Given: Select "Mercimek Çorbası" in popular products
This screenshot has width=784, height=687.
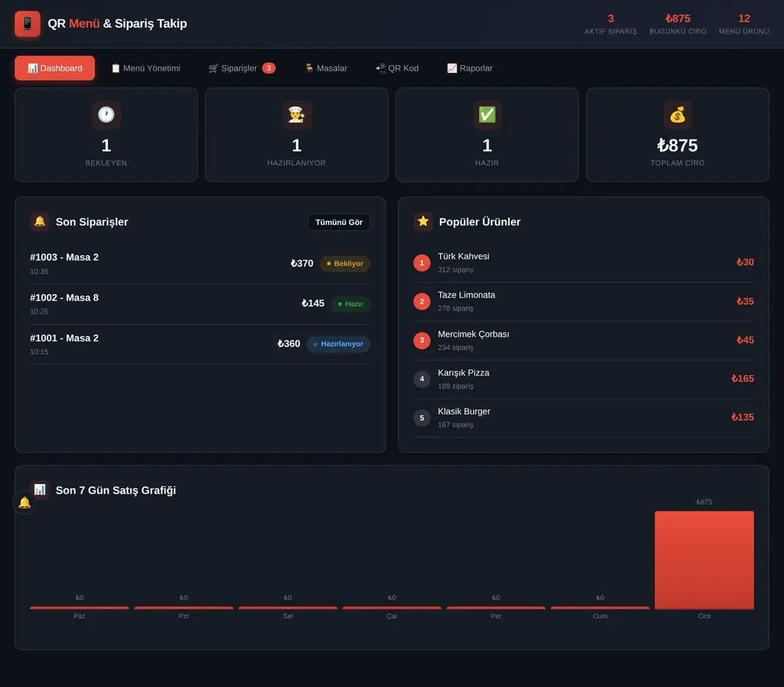Looking at the screenshot, I should pos(583,341).
